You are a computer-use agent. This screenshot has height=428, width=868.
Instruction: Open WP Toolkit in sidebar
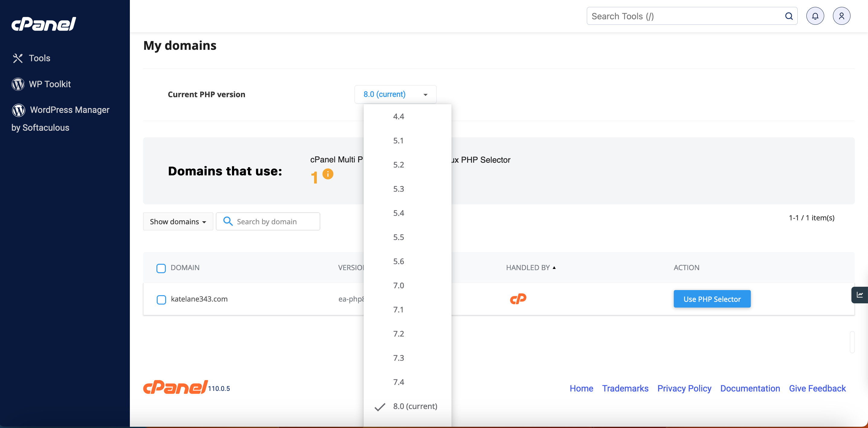41,84
